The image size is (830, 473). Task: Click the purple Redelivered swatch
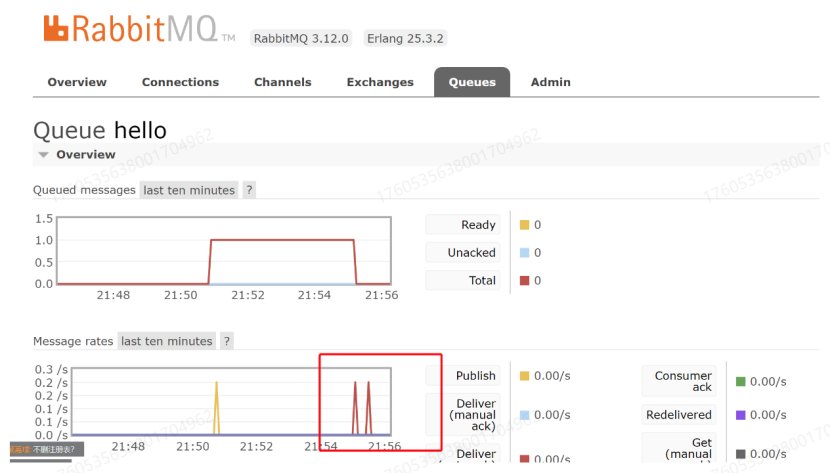pyautogui.click(x=741, y=415)
